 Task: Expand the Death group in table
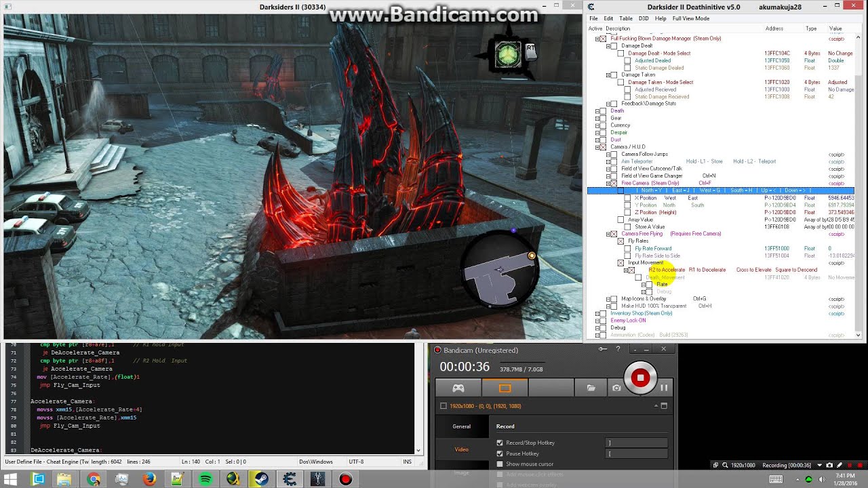597,111
